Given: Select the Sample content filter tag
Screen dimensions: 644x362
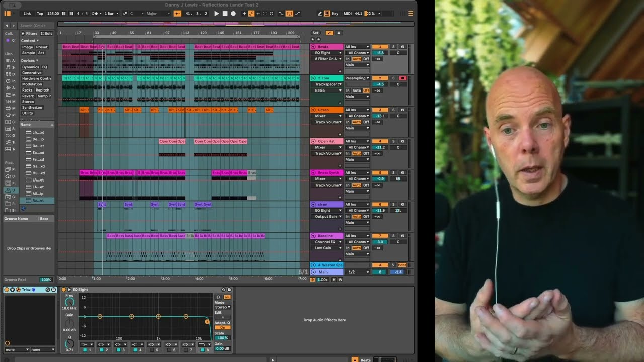Looking at the screenshot, I should point(28,53).
